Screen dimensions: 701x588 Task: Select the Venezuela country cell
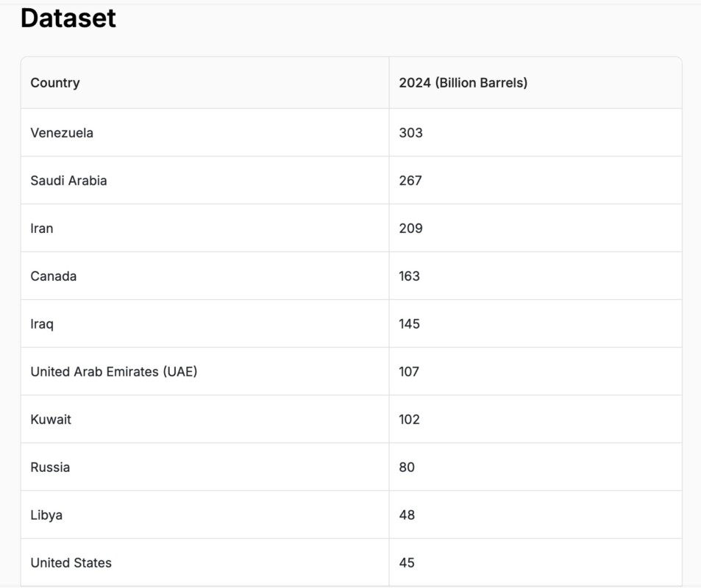tap(62, 133)
